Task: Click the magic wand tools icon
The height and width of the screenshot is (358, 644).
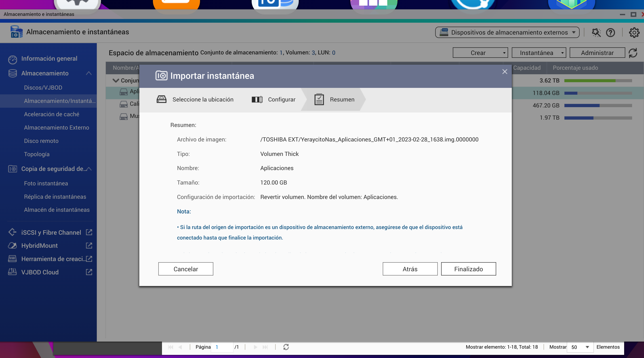Action: pyautogui.click(x=596, y=33)
